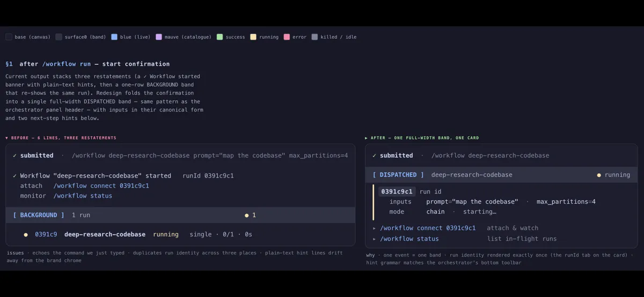Collapse the BEFORE section triangle marker

[7, 138]
